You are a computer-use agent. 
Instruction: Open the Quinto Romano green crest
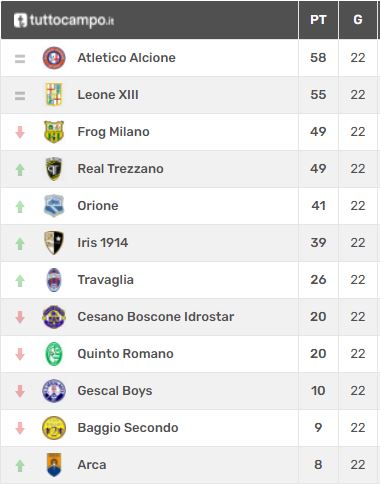(x=54, y=354)
